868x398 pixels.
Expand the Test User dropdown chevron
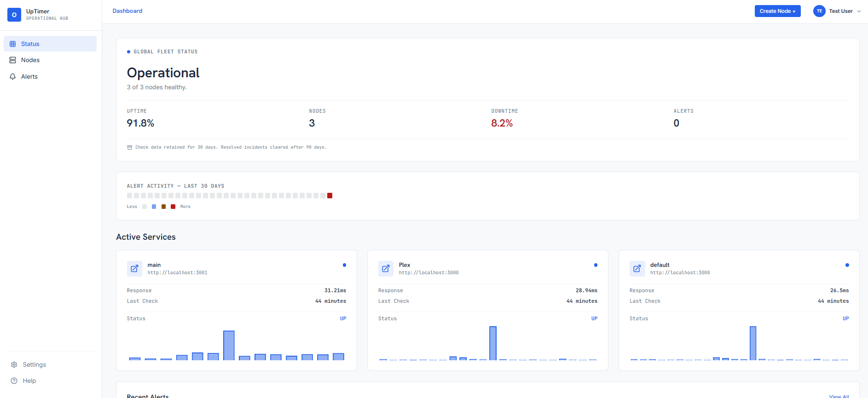click(859, 12)
